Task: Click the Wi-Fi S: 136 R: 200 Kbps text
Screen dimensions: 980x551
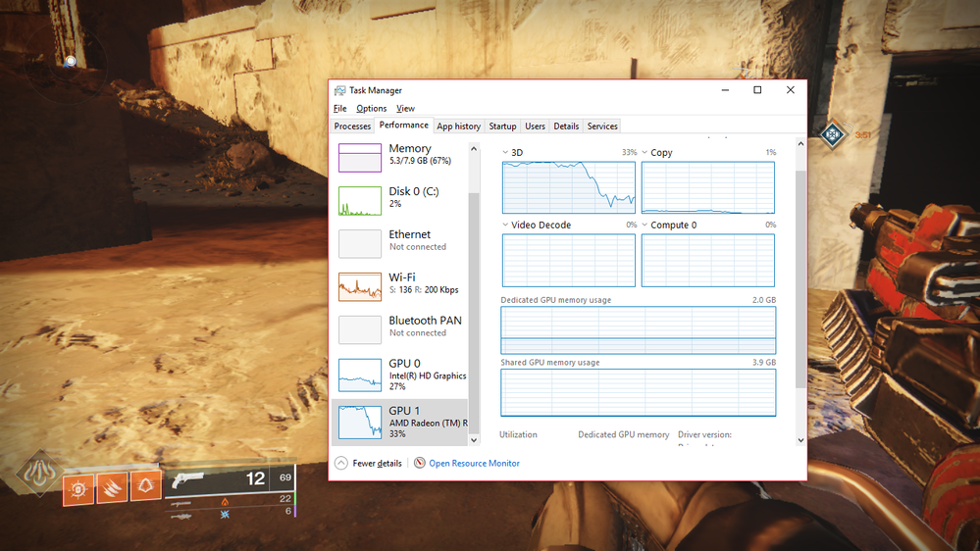Action: 424,290
